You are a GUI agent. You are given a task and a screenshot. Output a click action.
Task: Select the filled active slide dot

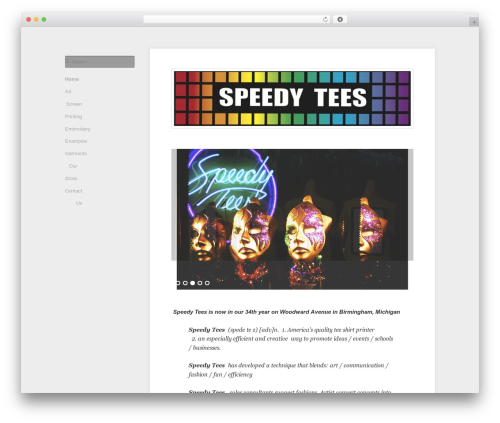pos(193,283)
